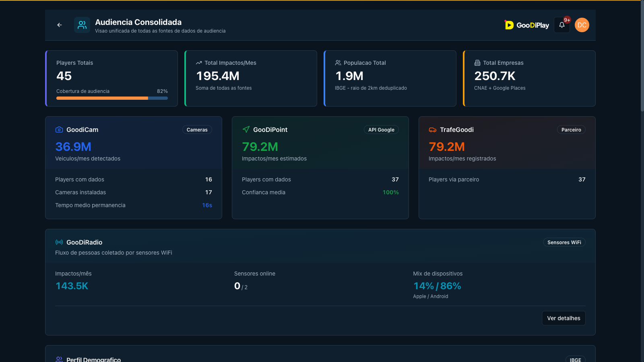
Task: Click the people icon beside Populacao Total
Action: click(x=338, y=63)
